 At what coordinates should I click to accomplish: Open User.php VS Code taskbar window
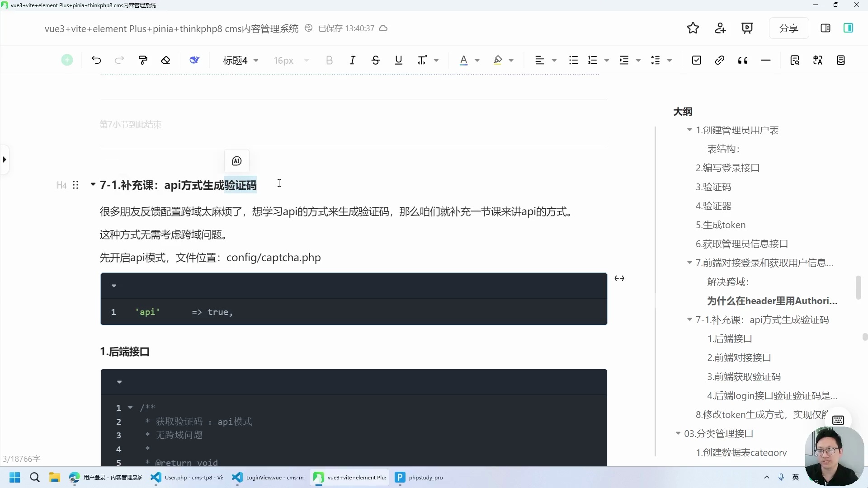click(188, 477)
